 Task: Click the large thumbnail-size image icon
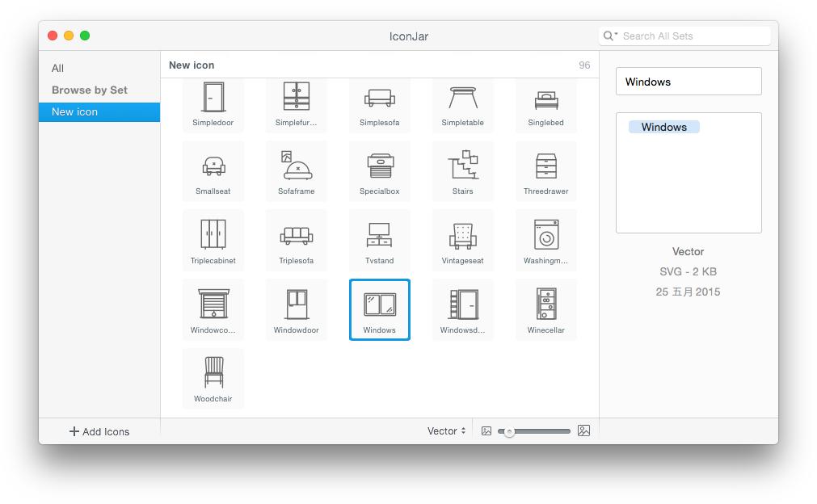coord(583,431)
